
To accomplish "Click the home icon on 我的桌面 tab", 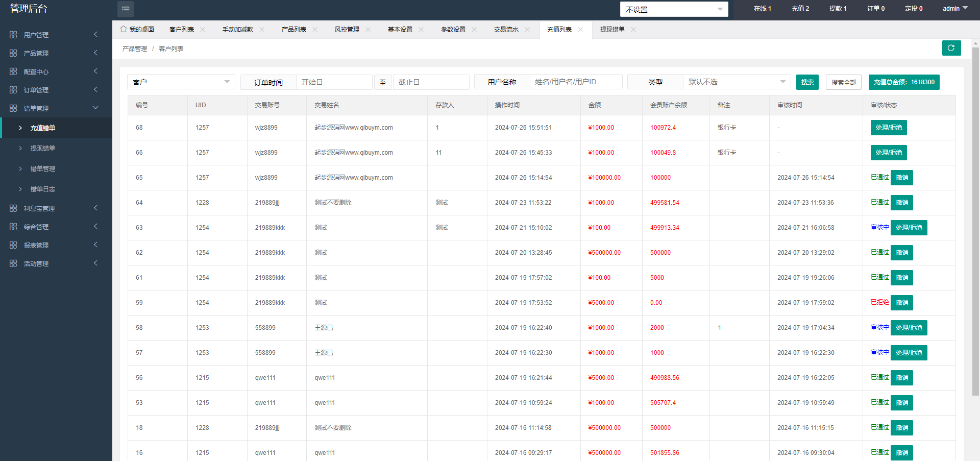I will point(124,29).
